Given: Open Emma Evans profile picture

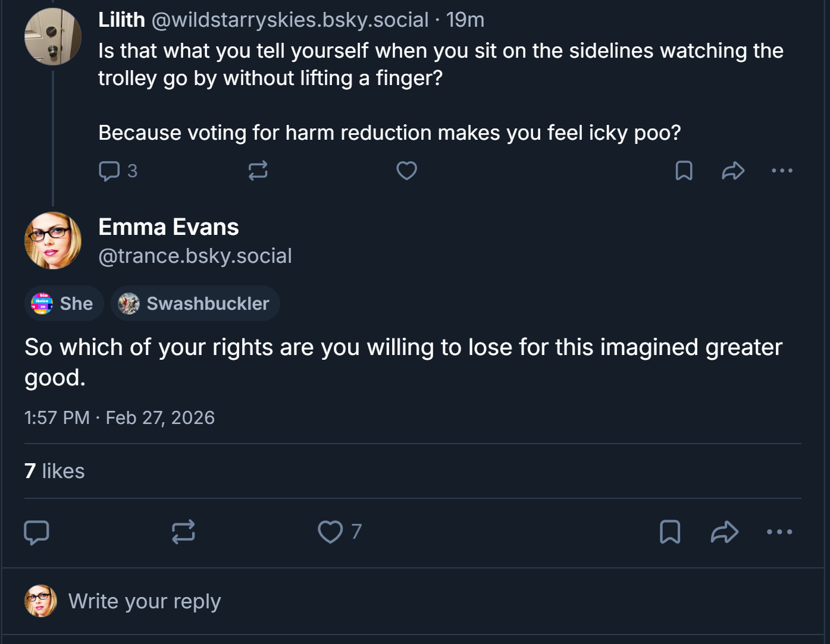Looking at the screenshot, I should [53, 241].
